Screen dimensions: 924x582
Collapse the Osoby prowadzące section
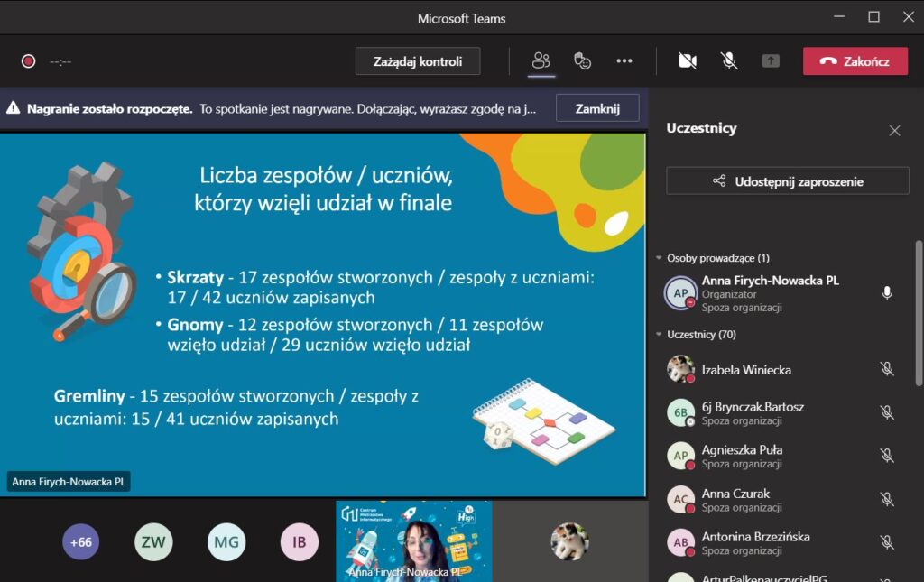pos(660,258)
